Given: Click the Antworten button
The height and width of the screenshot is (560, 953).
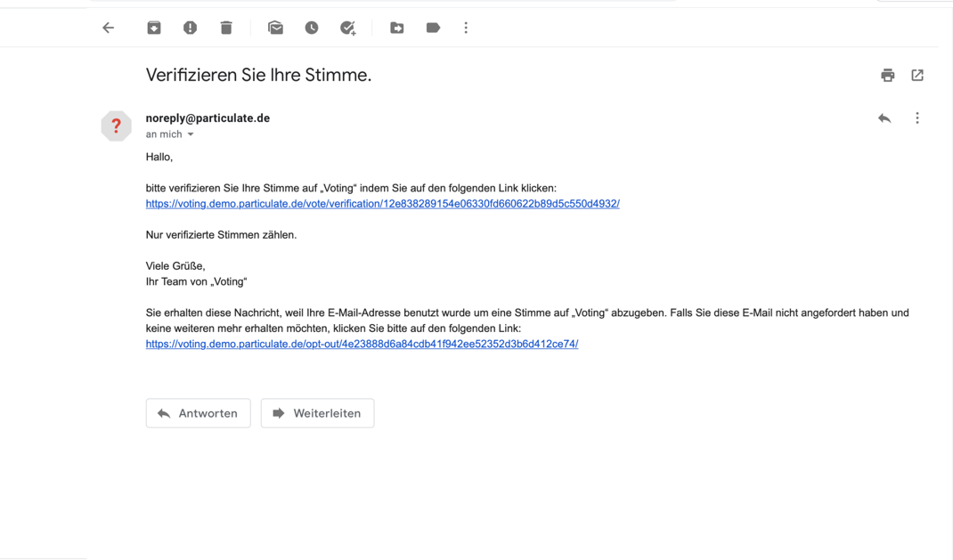Looking at the screenshot, I should point(198,413).
